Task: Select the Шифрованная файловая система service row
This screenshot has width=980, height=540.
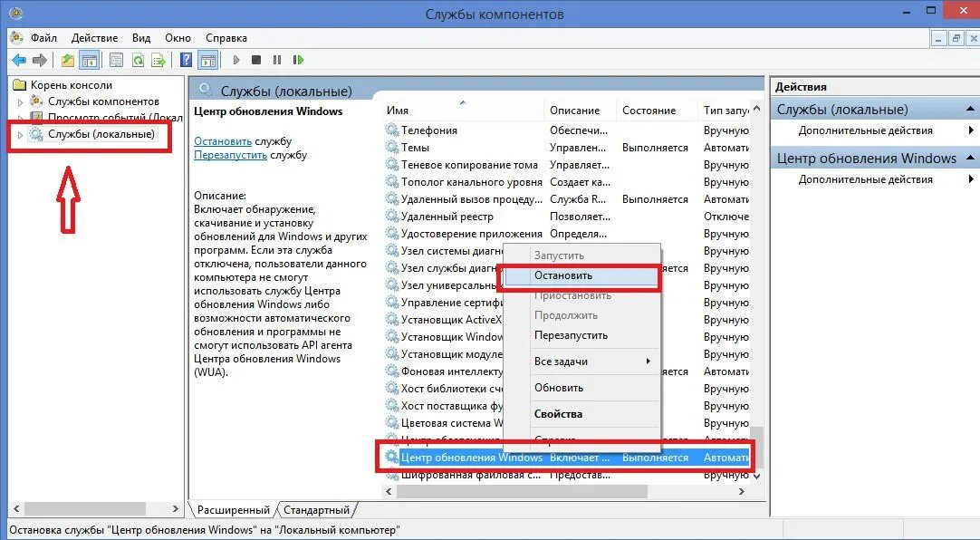Action: tap(567, 475)
